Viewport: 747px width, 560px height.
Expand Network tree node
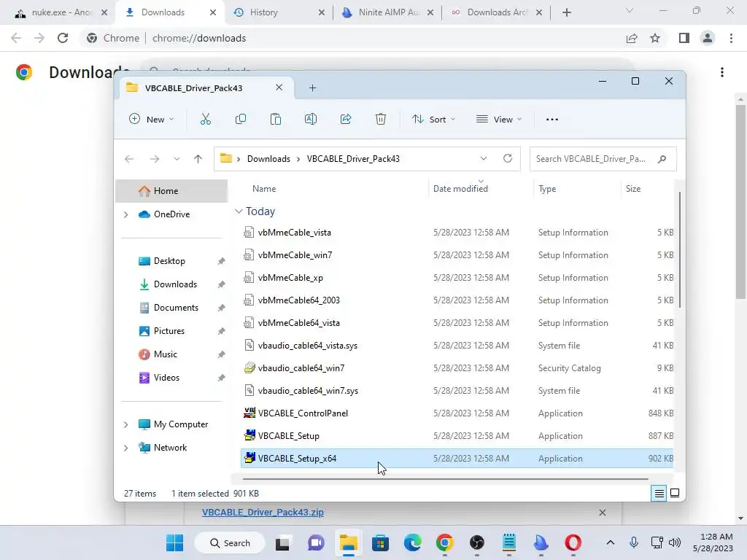pos(125,448)
